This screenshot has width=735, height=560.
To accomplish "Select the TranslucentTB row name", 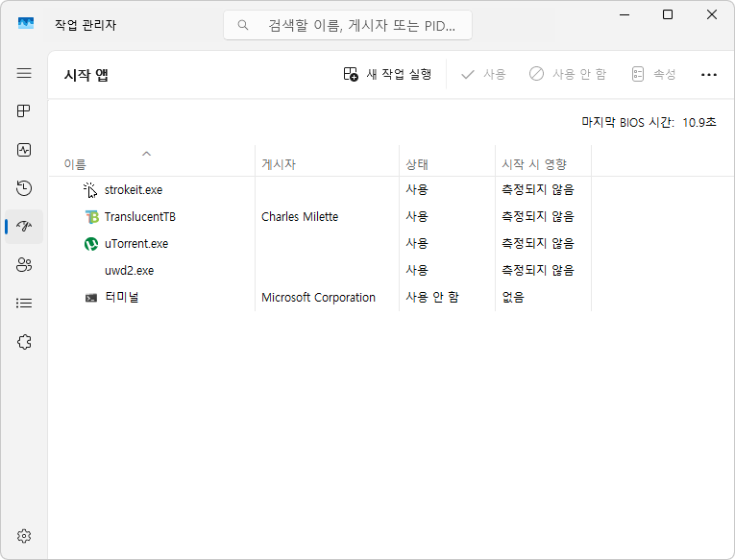I will 140,217.
